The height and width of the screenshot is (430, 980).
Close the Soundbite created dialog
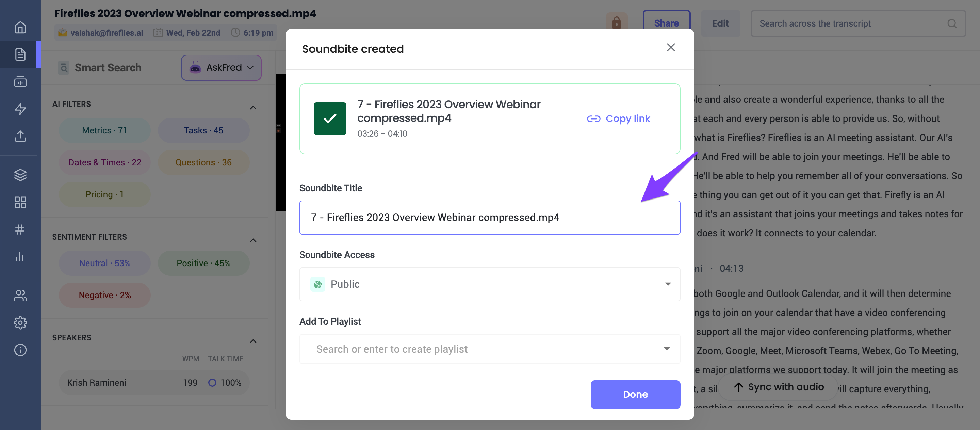[671, 47]
